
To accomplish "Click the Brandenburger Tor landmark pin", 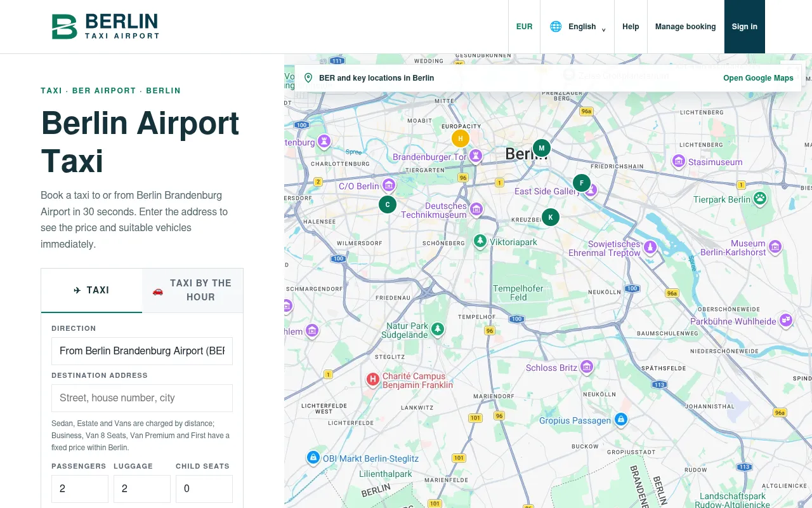I will click(x=476, y=156).
